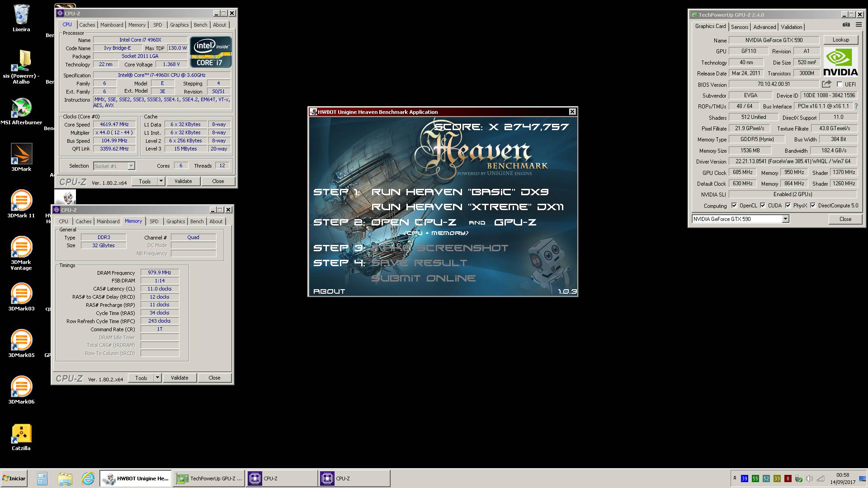Viewport: 868px width, 488px height.
Task: Click the show desktop icon at taskbar end
Action: pyautogui.click(x=863, y=479)
